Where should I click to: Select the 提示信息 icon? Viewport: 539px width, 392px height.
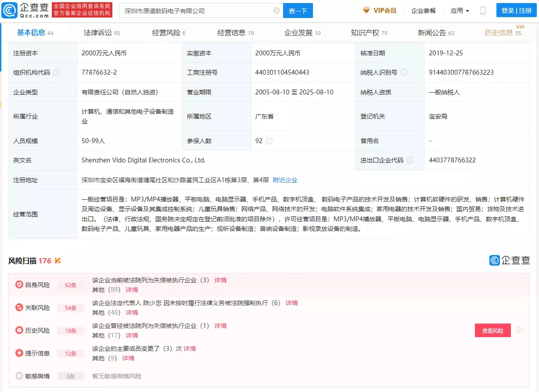point(19,353)
